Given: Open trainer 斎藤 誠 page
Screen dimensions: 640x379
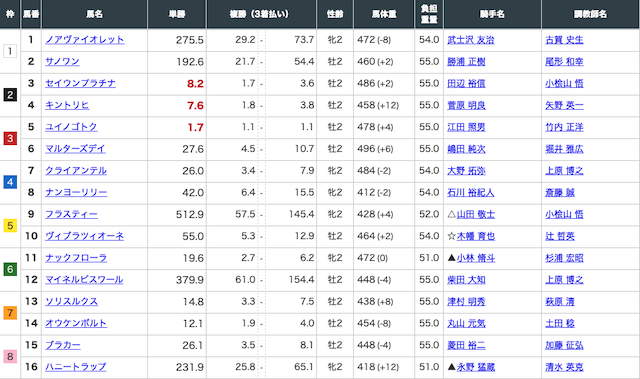Looking at the screenshot, I should point(560,192).
